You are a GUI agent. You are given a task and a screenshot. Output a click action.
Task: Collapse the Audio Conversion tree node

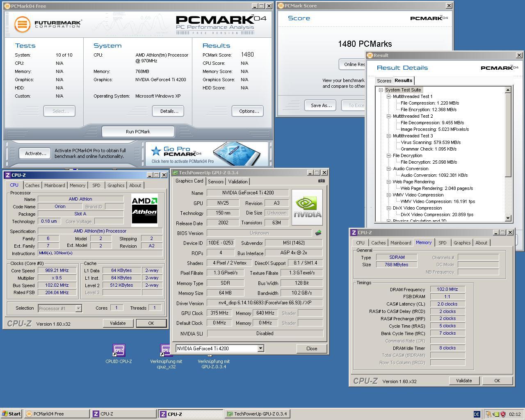coord(389,169)
